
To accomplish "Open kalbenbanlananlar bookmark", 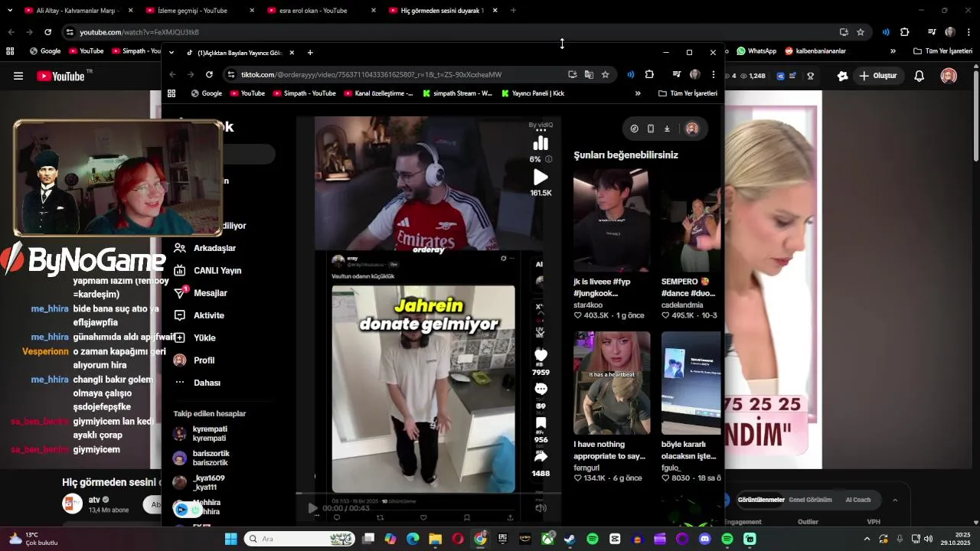I will tap(815, 51).
